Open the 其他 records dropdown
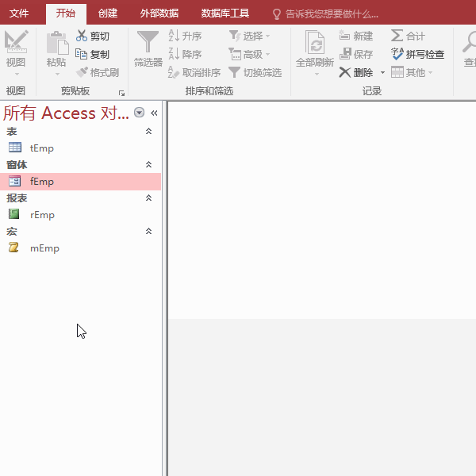476x476 pixels. [412, 72]
